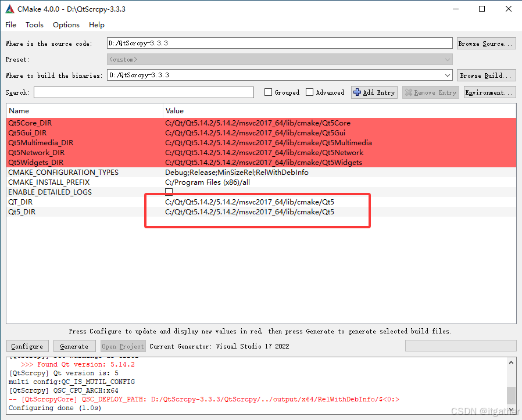Open the Tools menu

coord(34,25)
